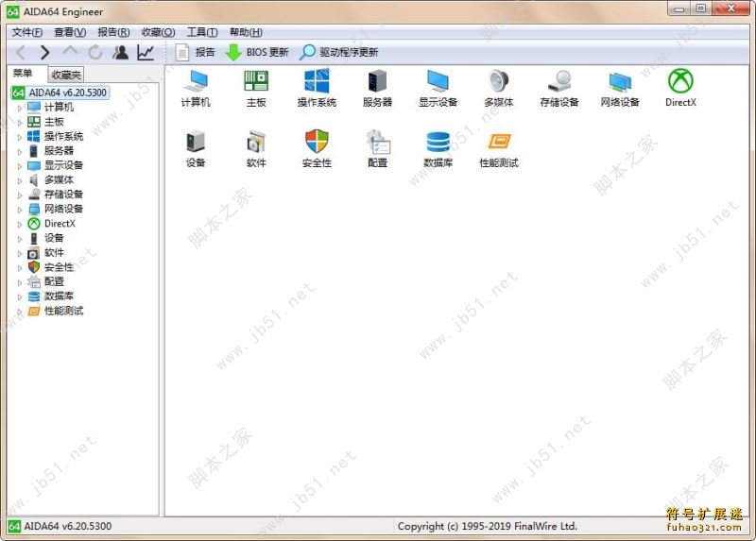Expand the 显示设备 tree node

point(19,166)
